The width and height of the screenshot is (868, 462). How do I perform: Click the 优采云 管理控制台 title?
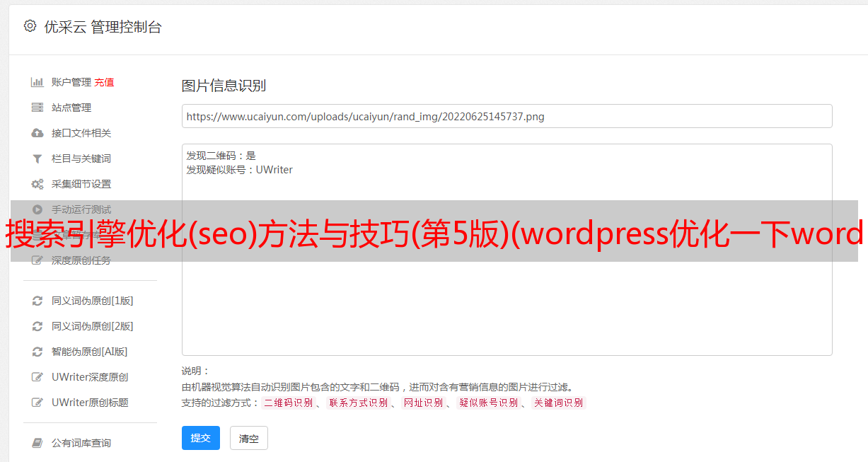(103, 27)
